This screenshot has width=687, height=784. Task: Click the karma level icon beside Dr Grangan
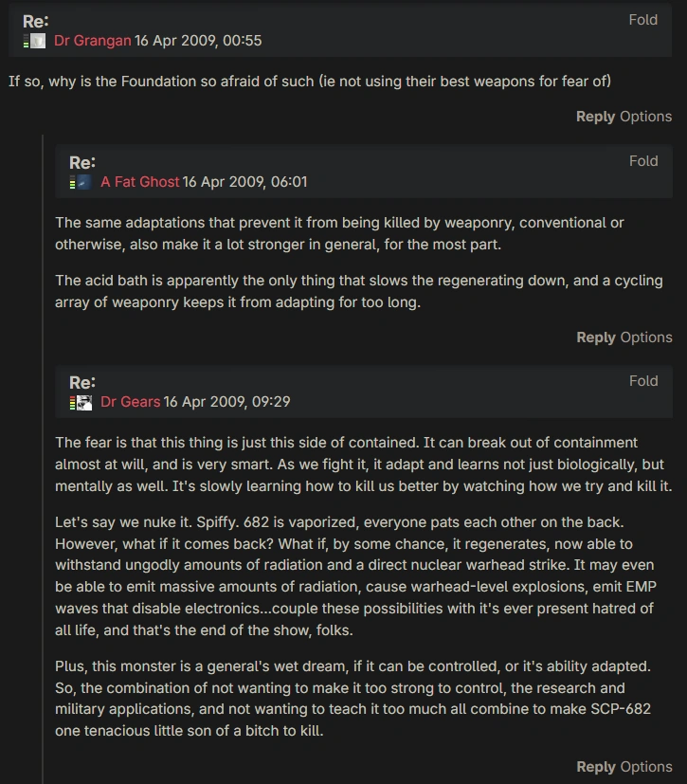coord(27,42)
